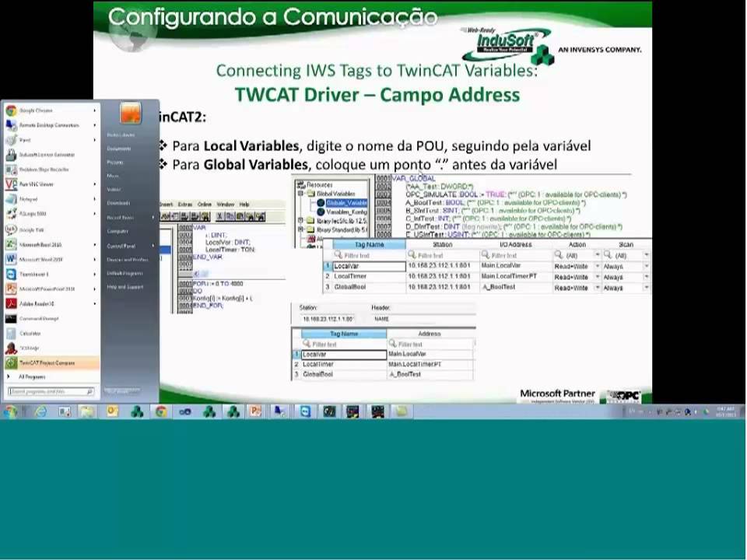The image size is (747, 560).
Task: Launch Notepad from the Start menu
Action: tap(50, 199)
